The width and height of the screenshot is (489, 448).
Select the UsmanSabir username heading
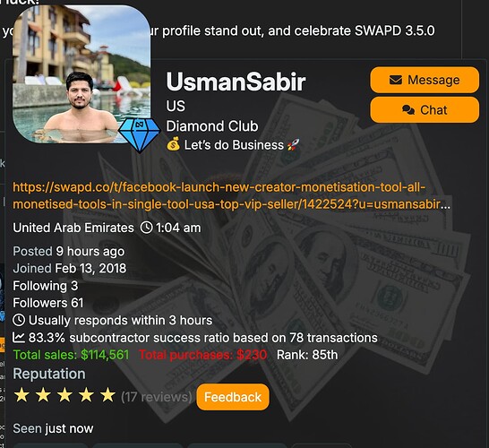pos(236,82)
